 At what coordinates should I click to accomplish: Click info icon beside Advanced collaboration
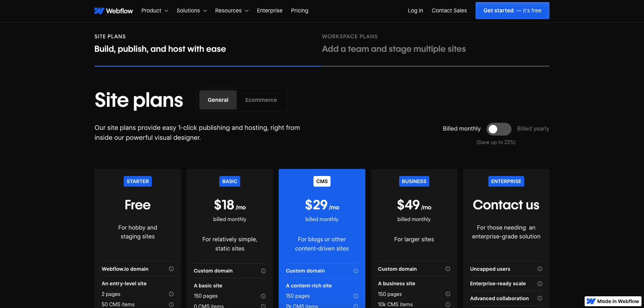540,298
